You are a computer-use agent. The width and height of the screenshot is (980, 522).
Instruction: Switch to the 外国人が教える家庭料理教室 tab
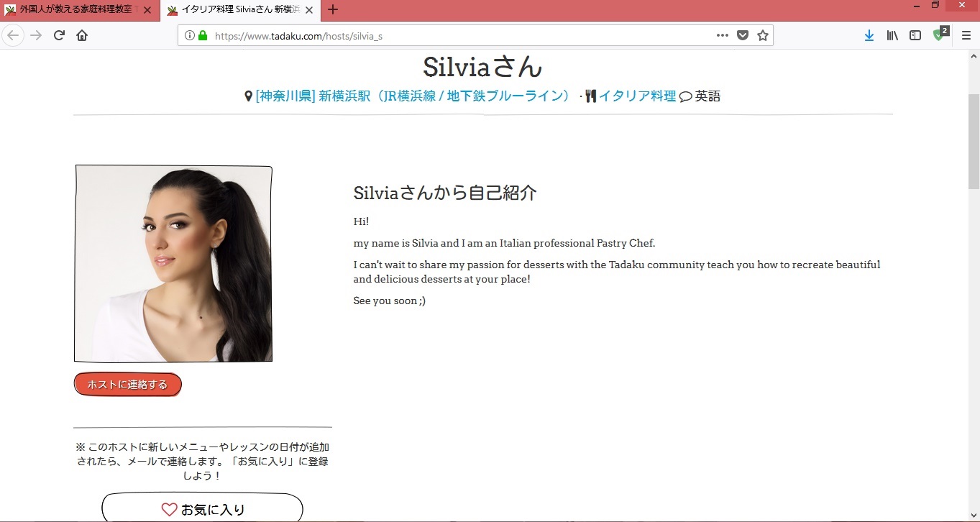pyautogui.click(x=75, y=10)
